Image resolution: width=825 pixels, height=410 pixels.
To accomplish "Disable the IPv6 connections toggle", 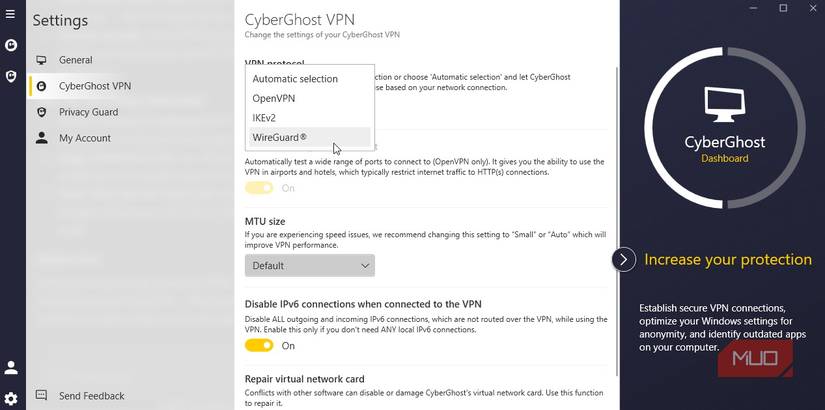I will pyautogui.click(x=259, y=345).
